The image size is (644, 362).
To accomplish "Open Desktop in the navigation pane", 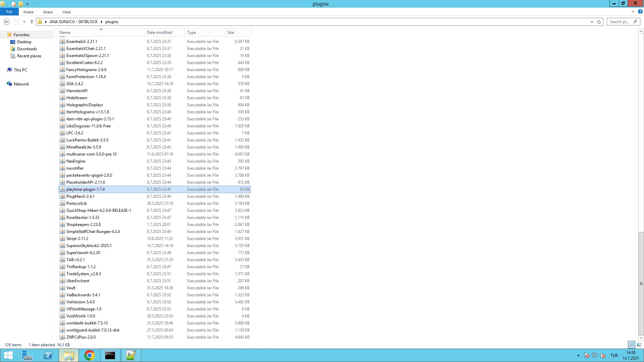I will click(24, 42).
